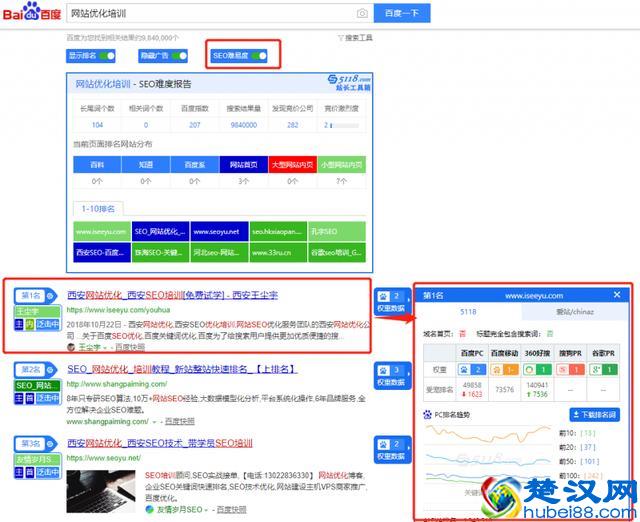Click the 百度PC weight badge
Viewport: 640px width, 522px height.
coord(472,370)
